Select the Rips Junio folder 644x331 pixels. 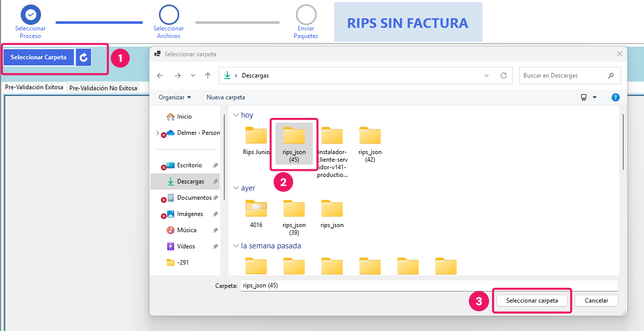(x=256, y=140)
